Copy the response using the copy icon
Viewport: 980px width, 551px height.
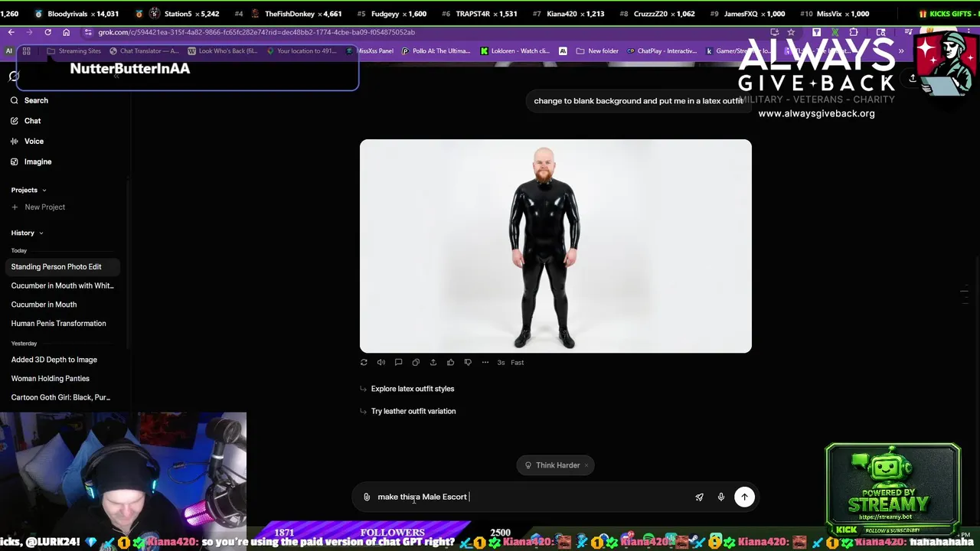416,363
